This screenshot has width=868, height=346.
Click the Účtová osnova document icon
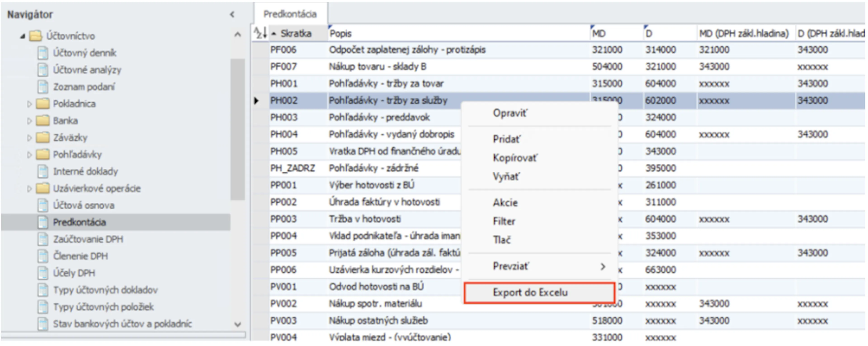[x=43, y=205]
